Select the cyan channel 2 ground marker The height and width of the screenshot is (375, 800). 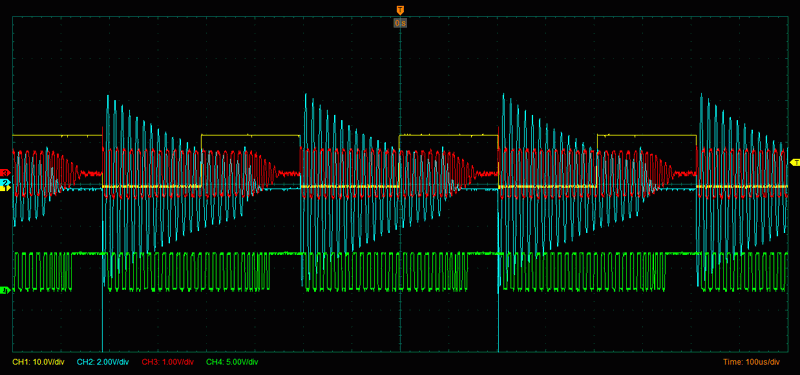(x=6, y=182)
